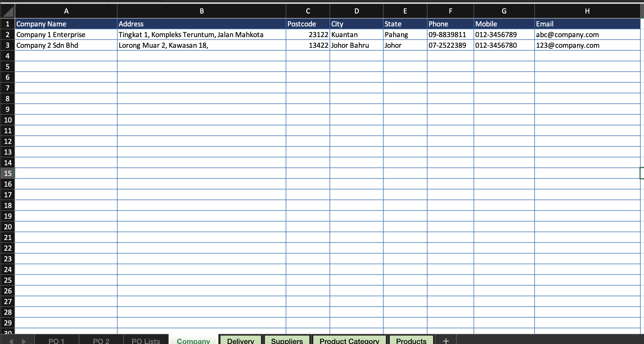Select the Pahang state cell
The image size is (644, 344).
point(405,35)
